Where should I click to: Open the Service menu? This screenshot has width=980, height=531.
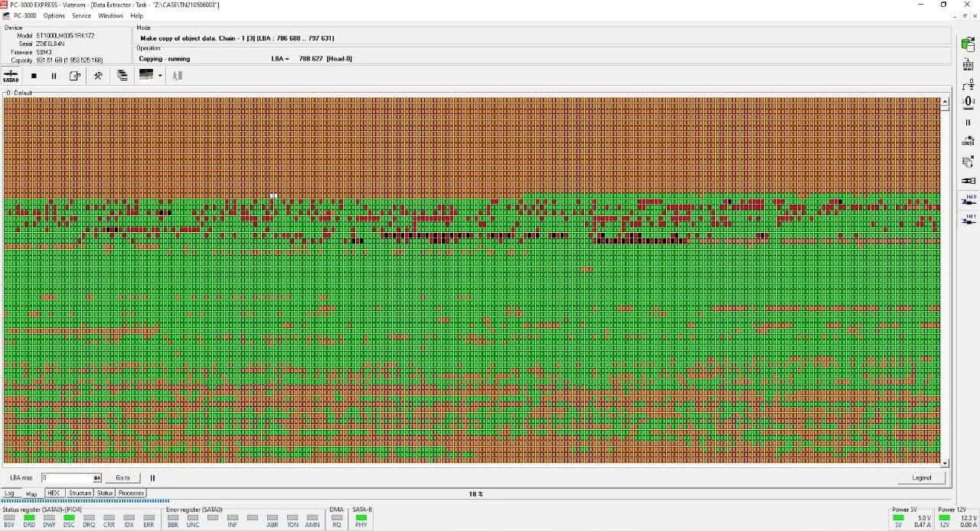tap(81, 15)
